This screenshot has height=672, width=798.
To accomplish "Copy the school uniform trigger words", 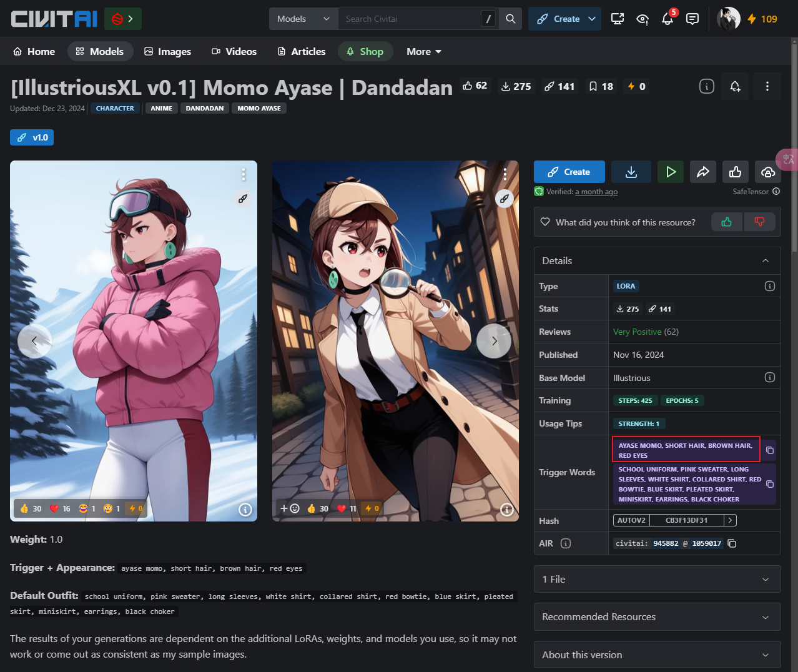I will 770,484.
